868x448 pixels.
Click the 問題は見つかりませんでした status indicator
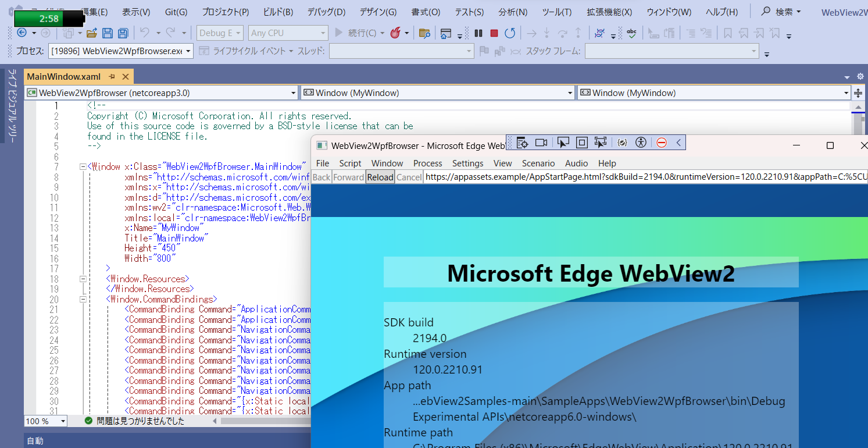tap(134, 421)
